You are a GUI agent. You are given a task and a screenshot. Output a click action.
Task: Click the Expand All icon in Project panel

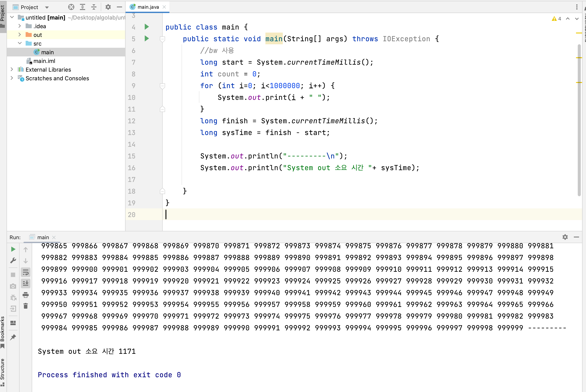83,7
